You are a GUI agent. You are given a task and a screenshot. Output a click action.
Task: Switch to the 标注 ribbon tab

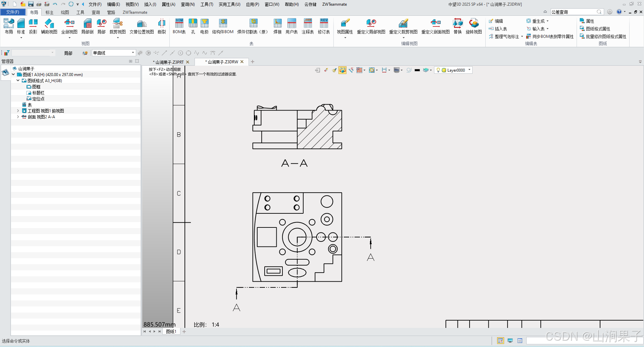tap(50, 12)
